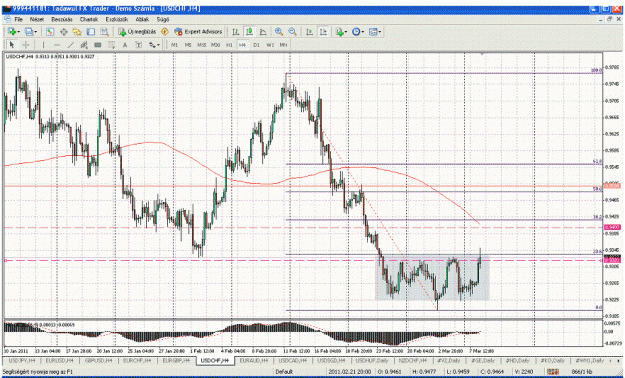This screenshot has width=625, height=378.
Task: Select the gray shaded rectangle on chart
Action: [x=432, y=278]
